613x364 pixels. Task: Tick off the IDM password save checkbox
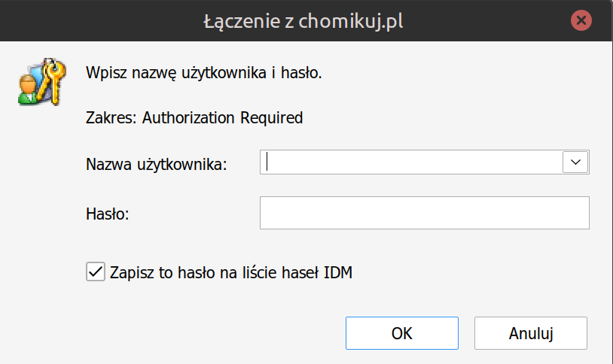pos(96,271)
